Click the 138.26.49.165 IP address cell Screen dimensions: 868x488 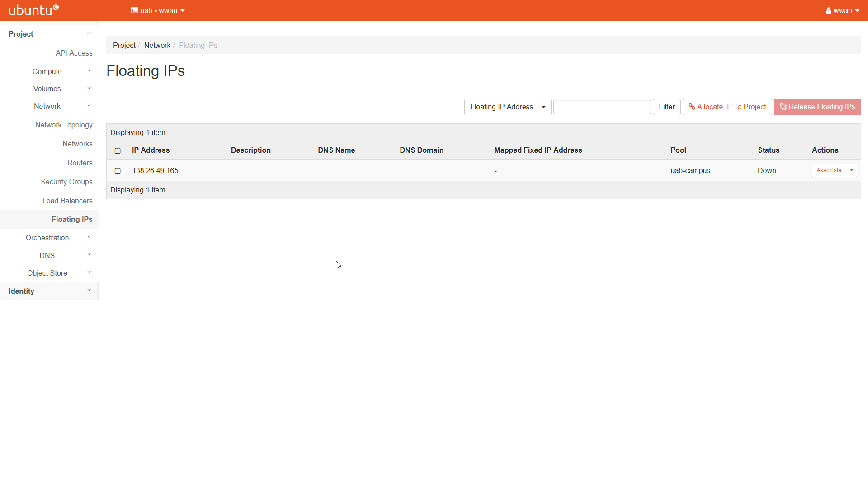pos(155,170)
